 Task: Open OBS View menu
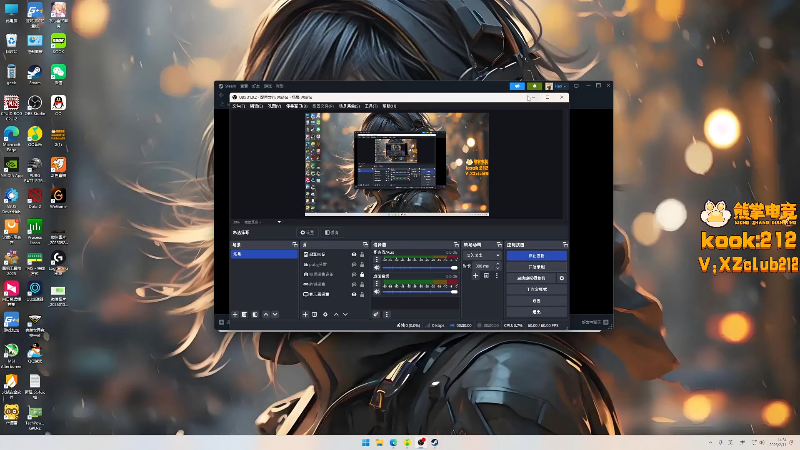pyautogui.click(x=274, y=106)
